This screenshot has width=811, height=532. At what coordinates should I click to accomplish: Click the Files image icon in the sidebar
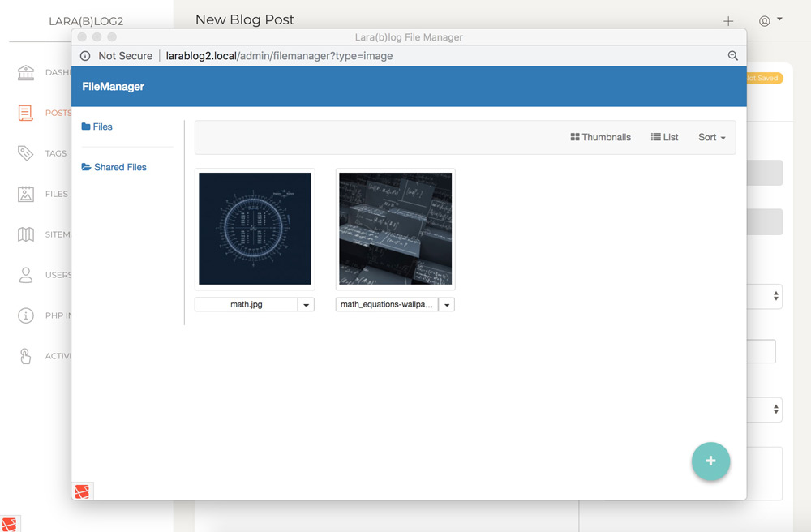click(25, 194)
